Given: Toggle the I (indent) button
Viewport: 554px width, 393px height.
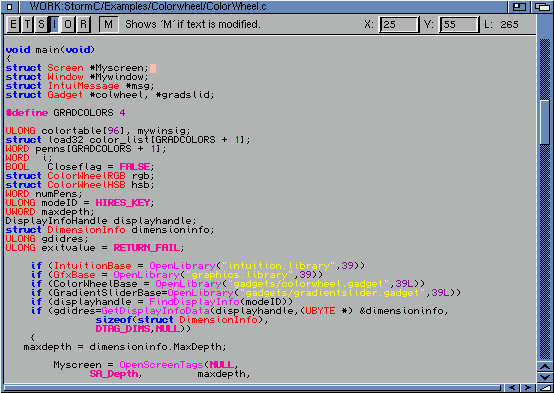Looking at the screenshot, I should 54,24.
